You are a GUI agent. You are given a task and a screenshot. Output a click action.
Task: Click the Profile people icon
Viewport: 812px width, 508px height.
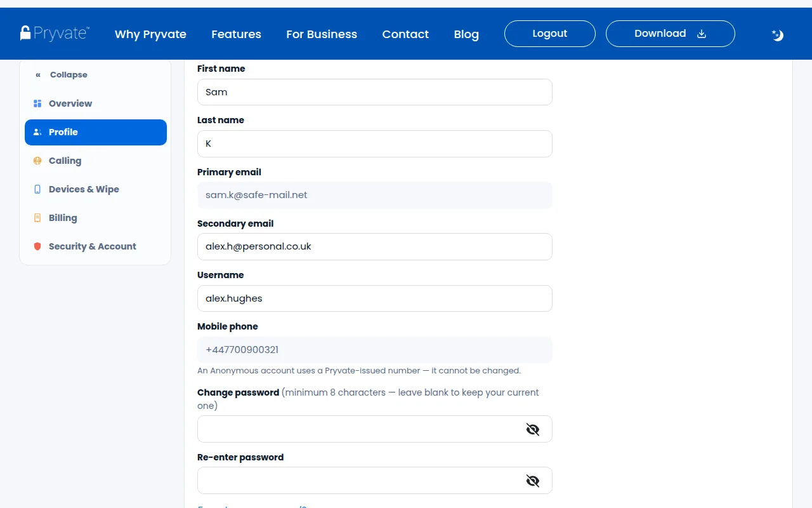click(37, 132)
